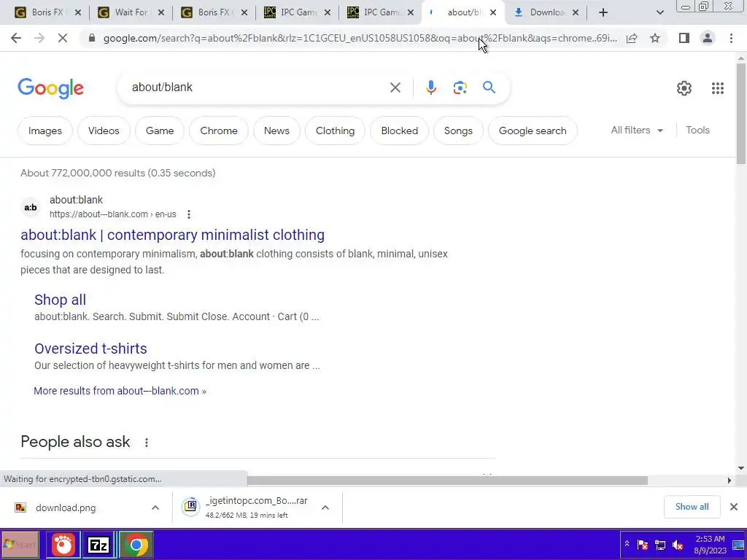Open the Windows Start button

tap(20, 545)
